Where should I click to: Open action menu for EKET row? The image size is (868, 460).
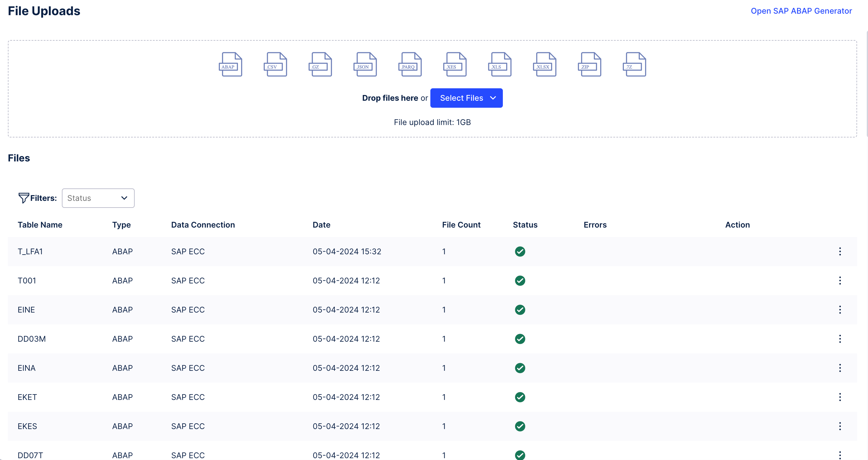point(840,397)
